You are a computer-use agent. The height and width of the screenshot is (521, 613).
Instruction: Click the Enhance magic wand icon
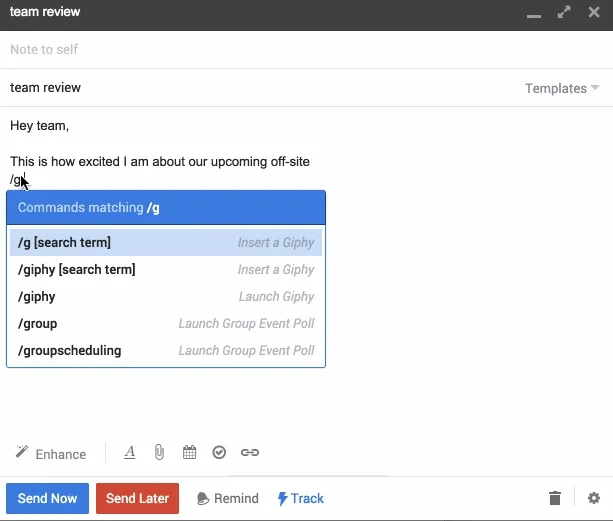tap(22, 452)
